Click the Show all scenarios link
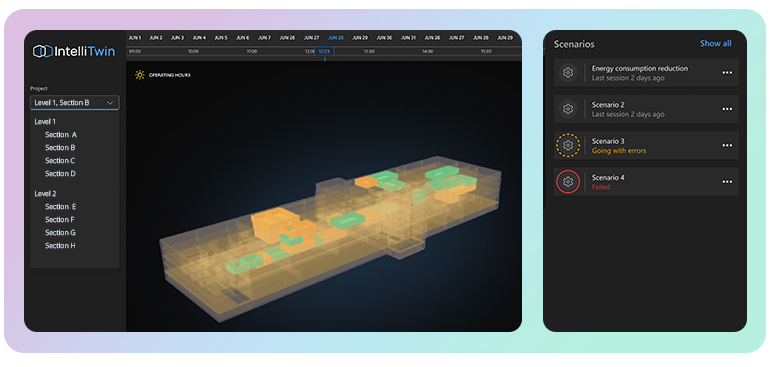The height and width of the screenshot is (367, 770). (x=715, y=43)
